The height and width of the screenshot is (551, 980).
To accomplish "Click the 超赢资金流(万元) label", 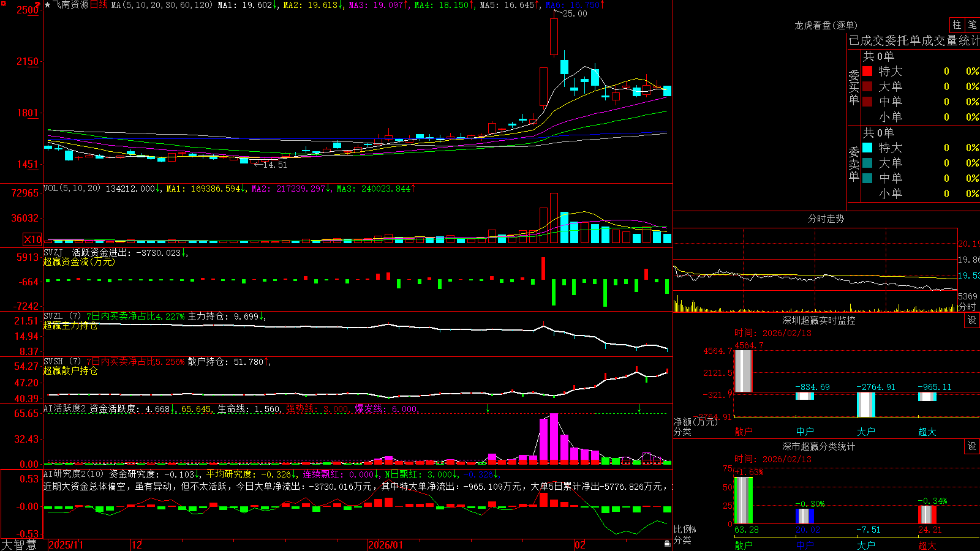I will [79, 261].
